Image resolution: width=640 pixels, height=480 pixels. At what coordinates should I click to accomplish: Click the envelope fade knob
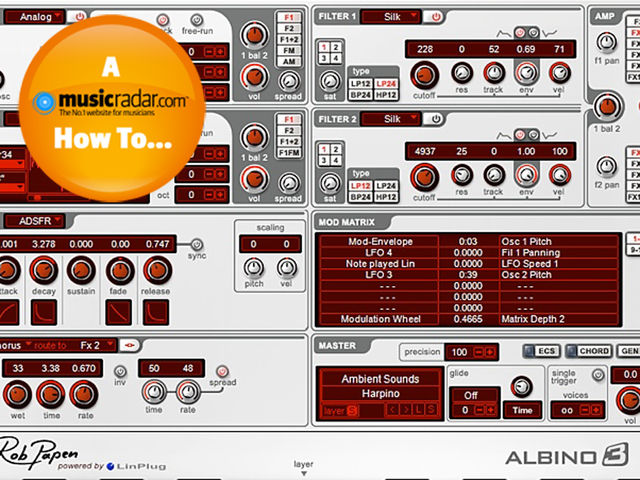tap(120, 271)
